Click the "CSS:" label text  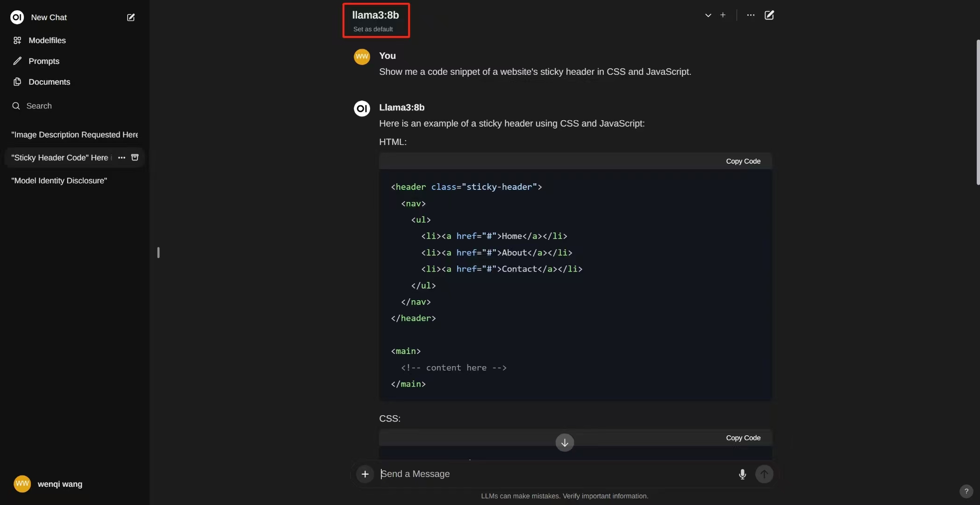pyautogui.click(x=390, y=418)
